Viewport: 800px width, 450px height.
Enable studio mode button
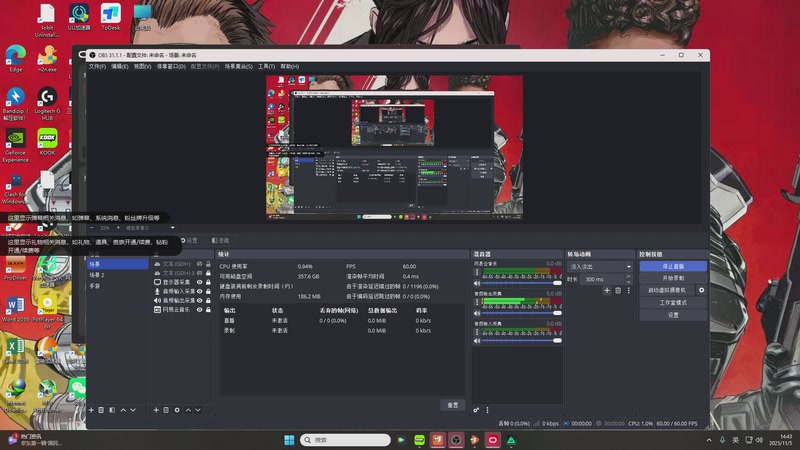tap(673, 303)
